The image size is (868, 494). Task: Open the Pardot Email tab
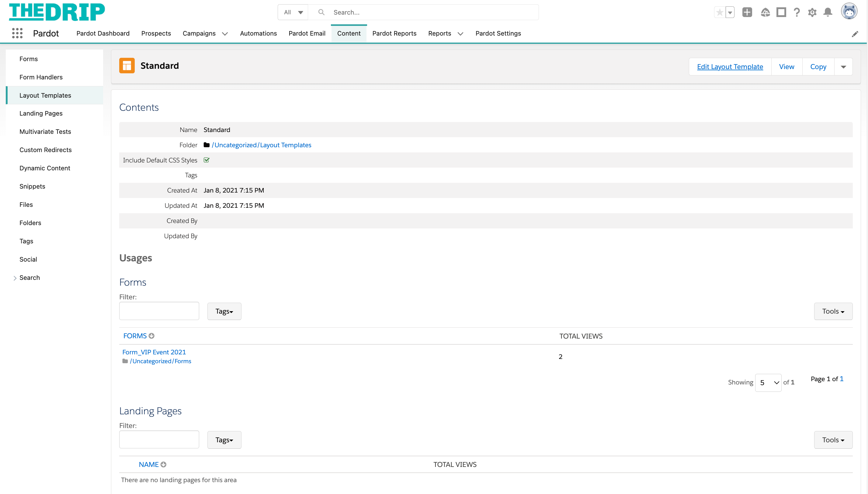pos(307,33)
